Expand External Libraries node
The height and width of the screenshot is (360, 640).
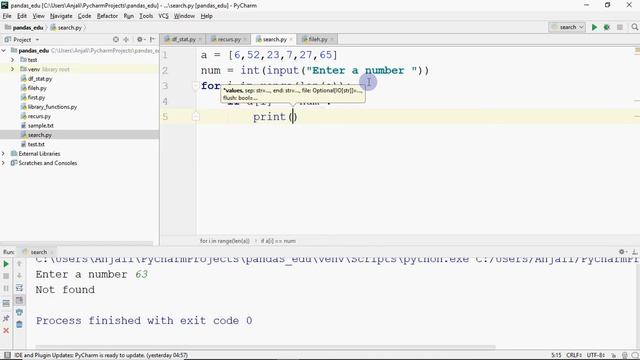point(4,154)
